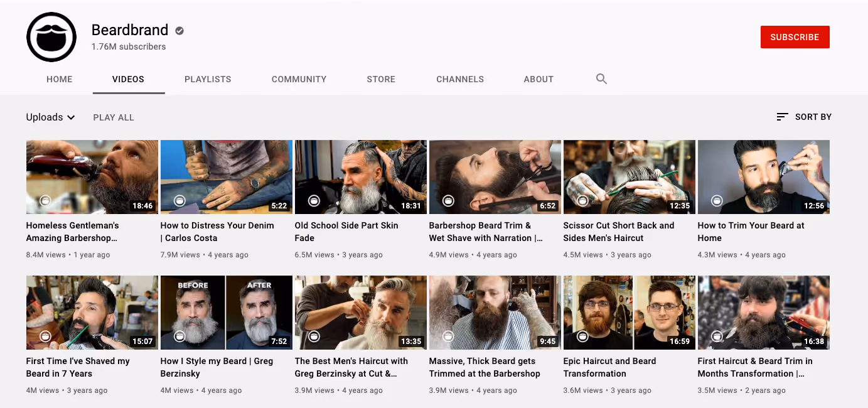The height and width of the screenshot is (408, 868).
Task: Click the watermark logo on First Time I've Shaved thumbnail
Action: click(x=45, y=336)
